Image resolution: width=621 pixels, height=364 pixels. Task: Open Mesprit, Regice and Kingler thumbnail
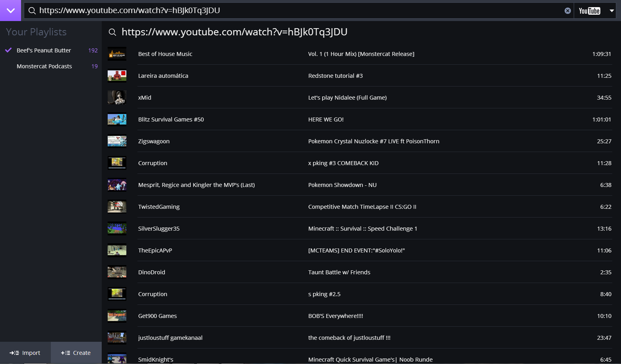(x=117, y=185)
